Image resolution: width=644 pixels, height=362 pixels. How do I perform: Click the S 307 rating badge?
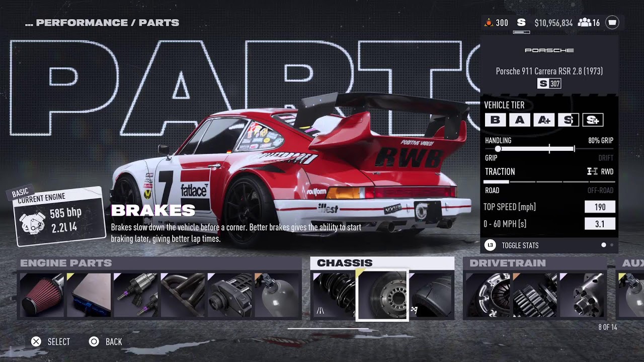tap(549, 83)
